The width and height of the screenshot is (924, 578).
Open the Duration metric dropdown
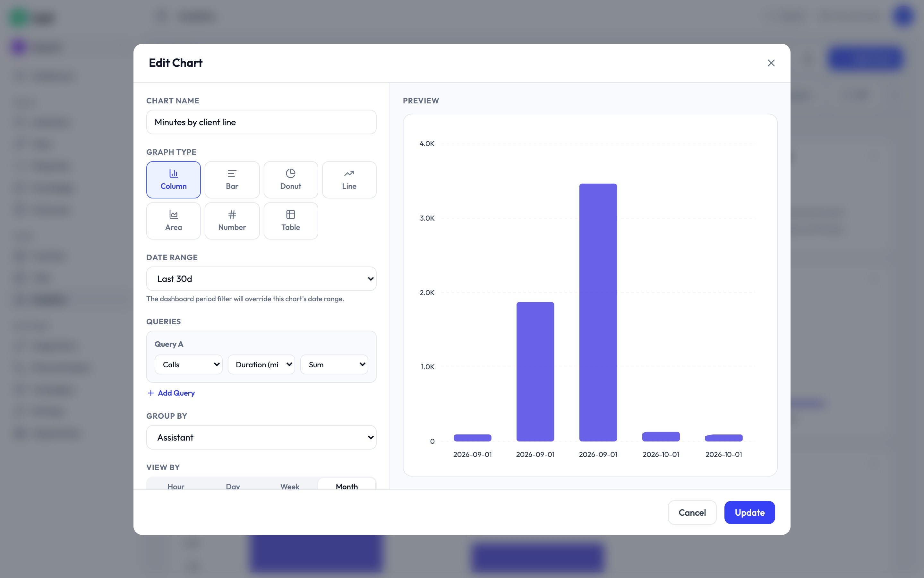click(261, 365)
